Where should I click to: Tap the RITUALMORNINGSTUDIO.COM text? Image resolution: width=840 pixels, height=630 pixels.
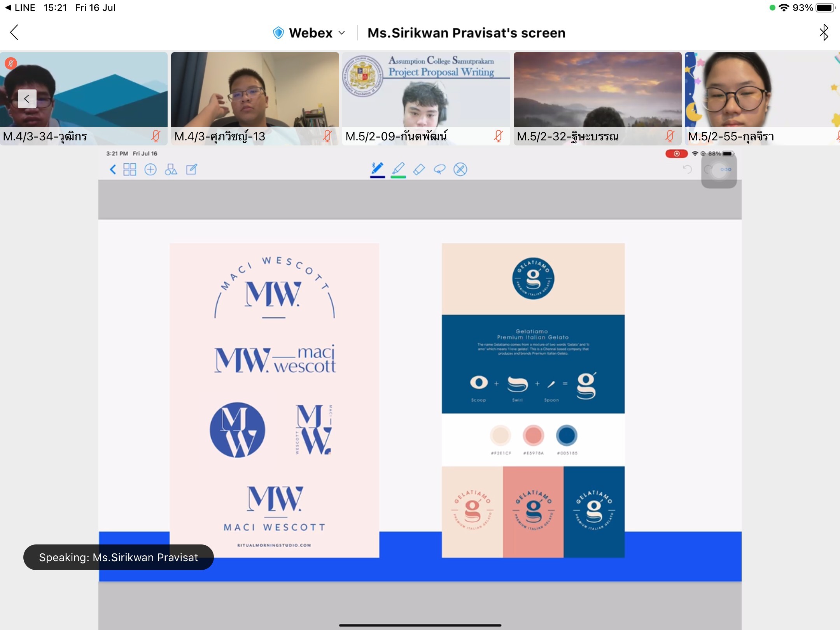pos(274,545)
